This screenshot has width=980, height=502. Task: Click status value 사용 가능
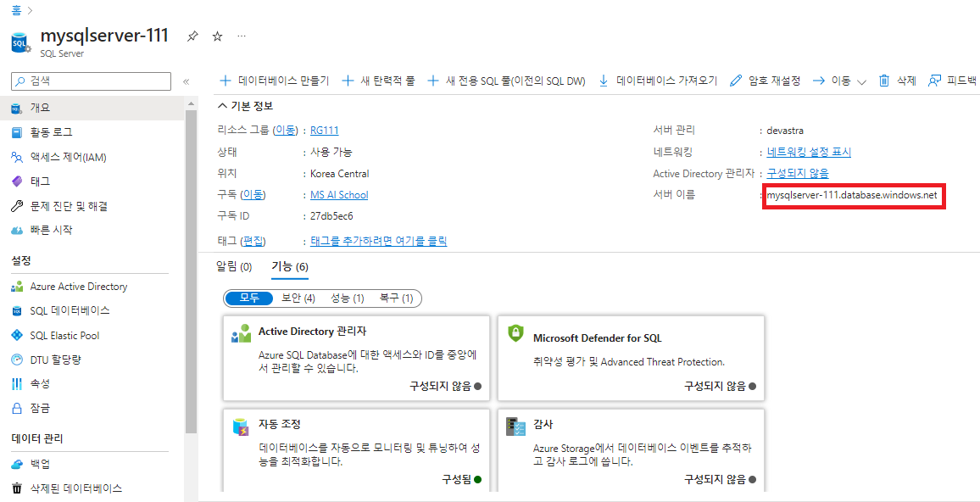pos(331,152)
